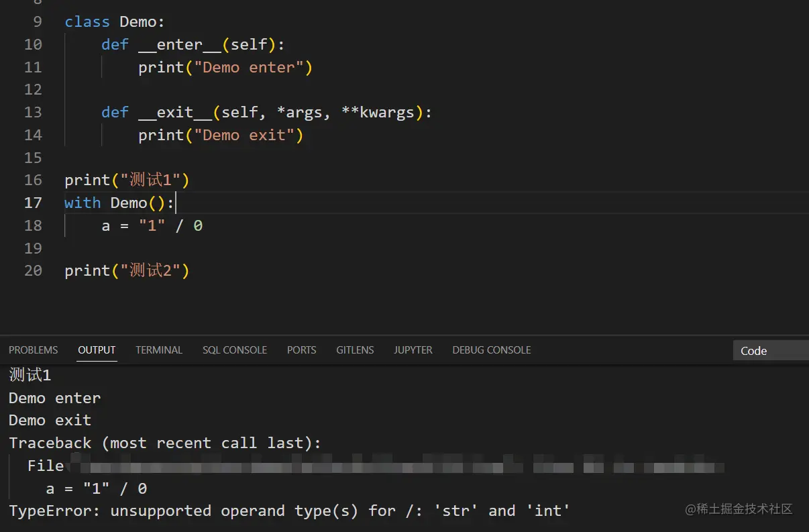809x532 pixels.
Task: Click line number 20 in the gutter
Action: 33,271
